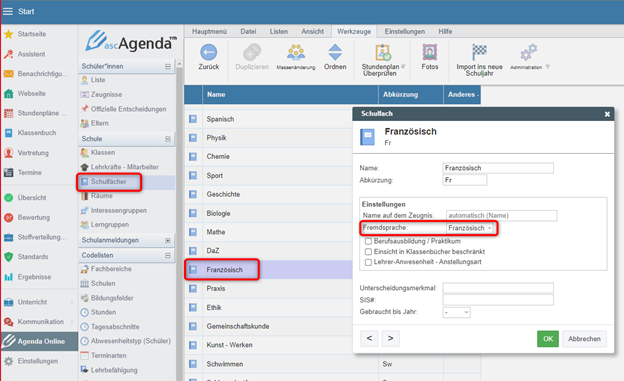Open the Fremdsprache dropdown

470,228
